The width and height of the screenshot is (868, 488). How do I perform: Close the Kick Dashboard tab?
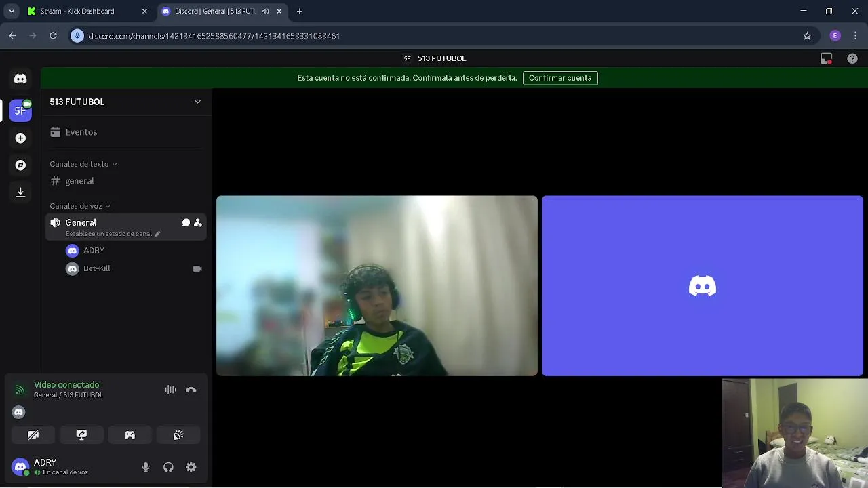(144, 11)
